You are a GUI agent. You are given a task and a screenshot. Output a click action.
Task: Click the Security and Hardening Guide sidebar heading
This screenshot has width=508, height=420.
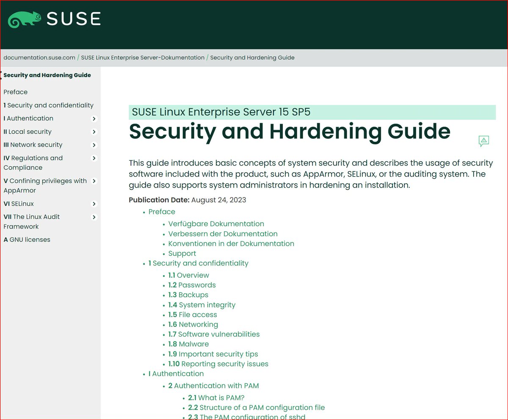pyautogui.click(x=47, y=75)
